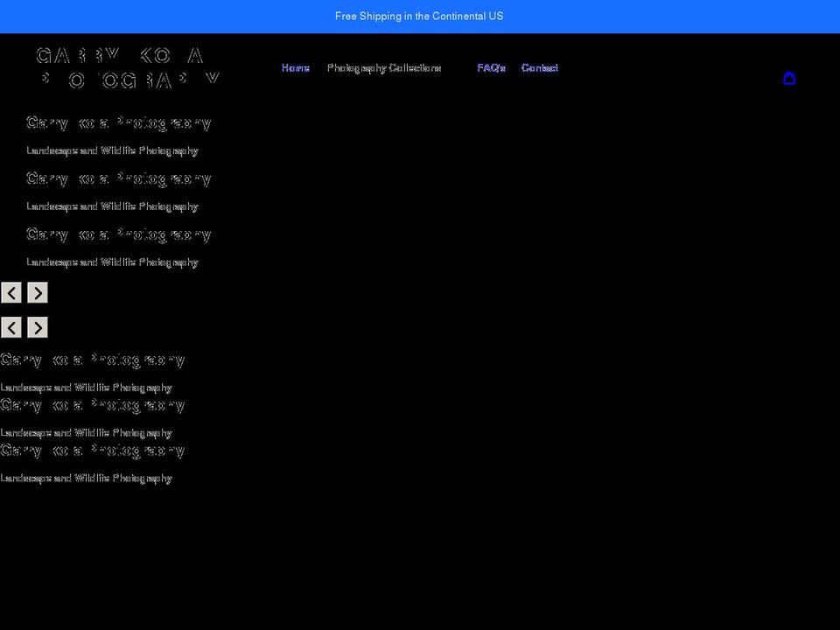Click the topmost Garry Kokoa Photography slide heading
Viewport: 840px width, 630px height.
118,122
